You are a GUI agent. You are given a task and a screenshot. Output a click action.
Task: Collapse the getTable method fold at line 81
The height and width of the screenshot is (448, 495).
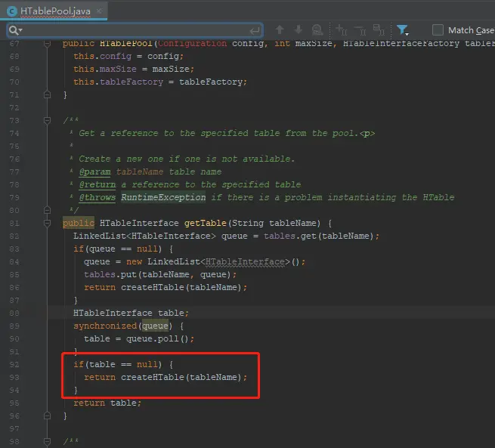pos(47,223)
